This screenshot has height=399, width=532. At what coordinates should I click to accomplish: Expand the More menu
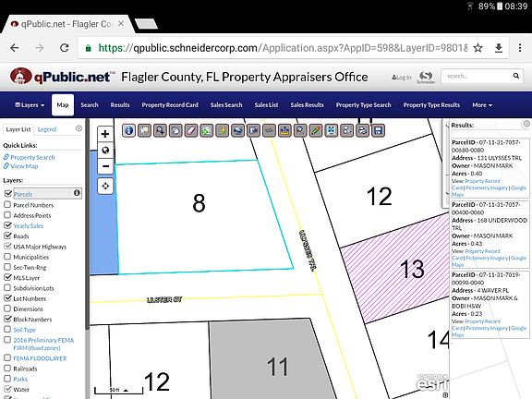tap(482, 105)
